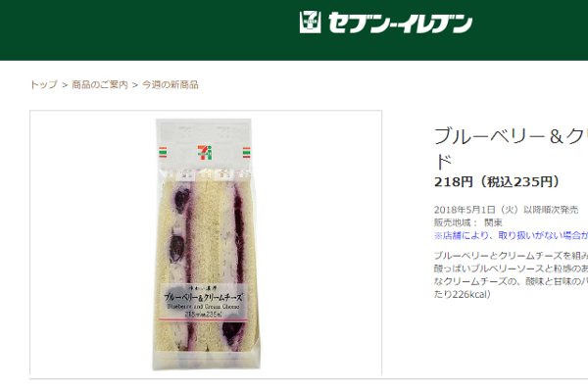The image size is (588, 392).
Task: Click the right striped tag on the package
Action: coord(246,152)
